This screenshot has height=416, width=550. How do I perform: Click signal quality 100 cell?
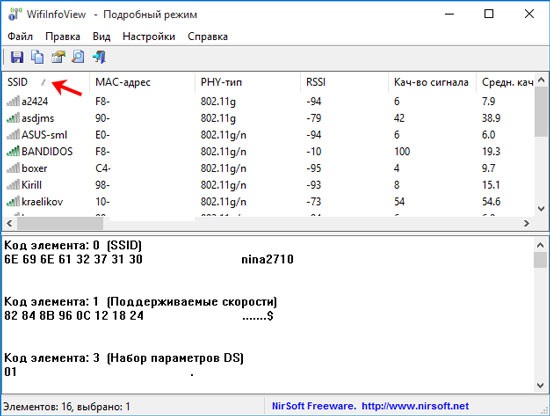point(402,152)
